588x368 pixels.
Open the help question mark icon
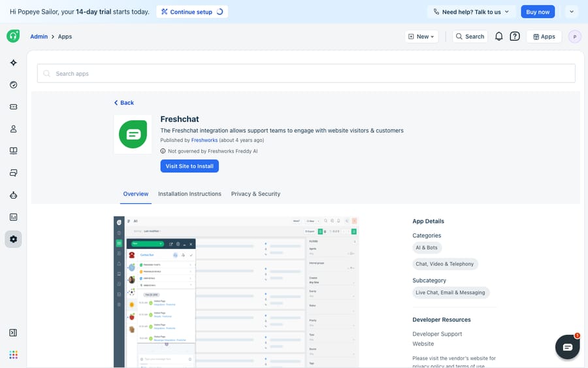[x=515, y=37]
